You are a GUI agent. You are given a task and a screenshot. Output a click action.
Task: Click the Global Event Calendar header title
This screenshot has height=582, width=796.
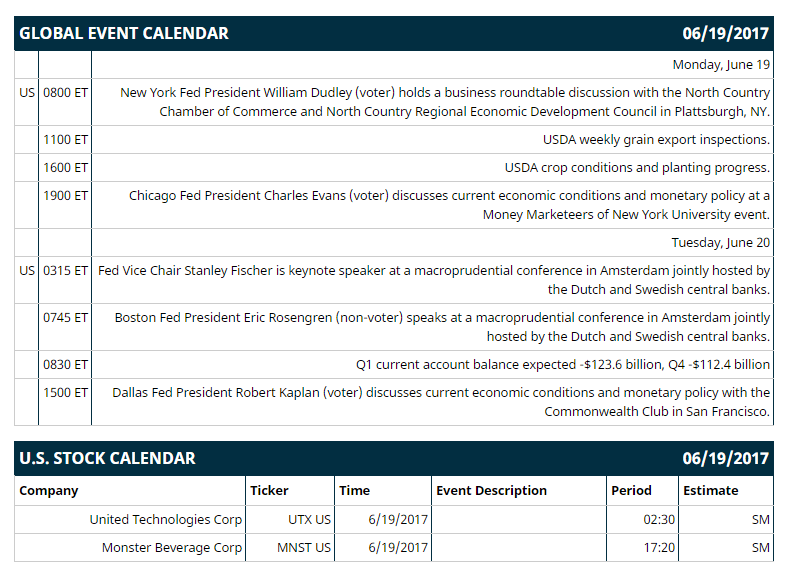(124, 34)
